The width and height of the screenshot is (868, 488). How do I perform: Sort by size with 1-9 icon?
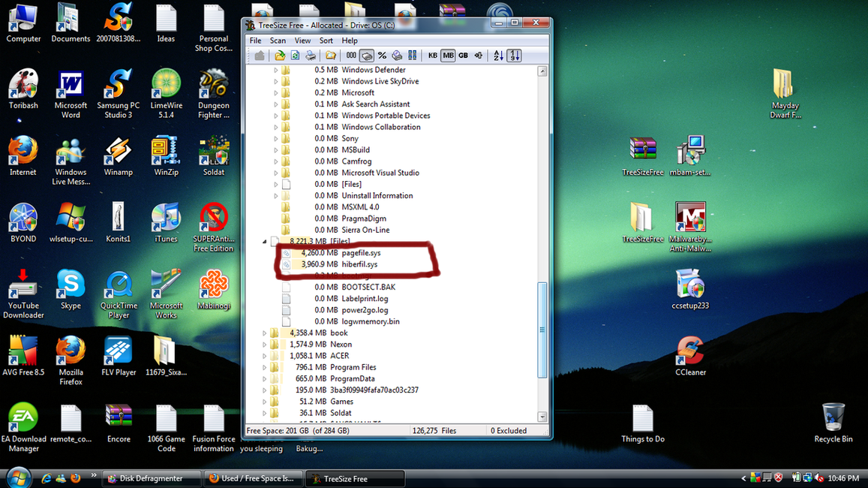pyautogui.click(x=514, y=56)
